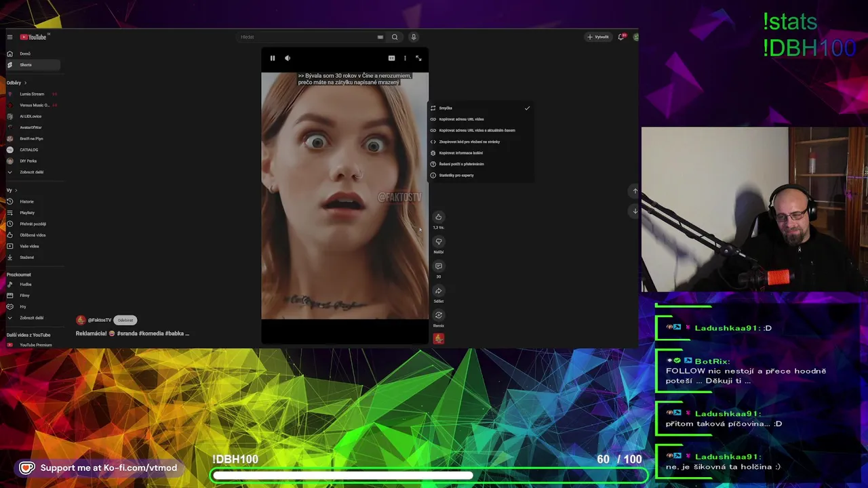Select Kopírovat adresu URL videa s aktuálním časem
Viewport: 868px width, 488px height.
(x=481, y=130)
